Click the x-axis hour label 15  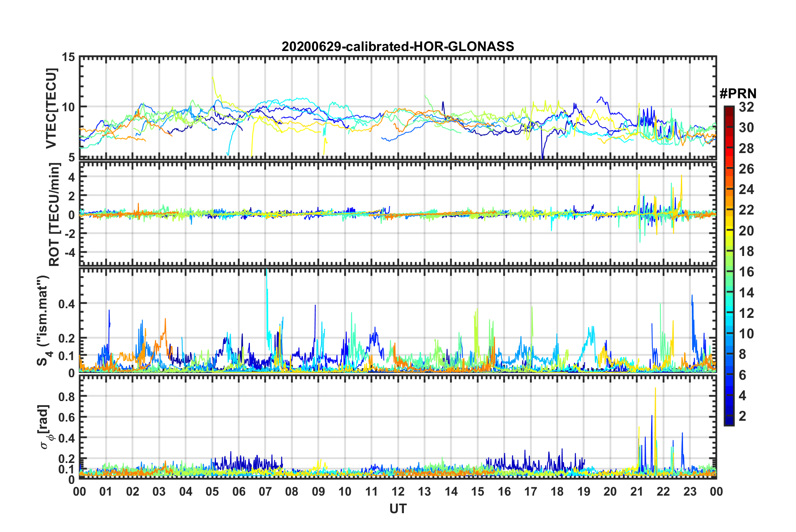[x=478, y=491]
